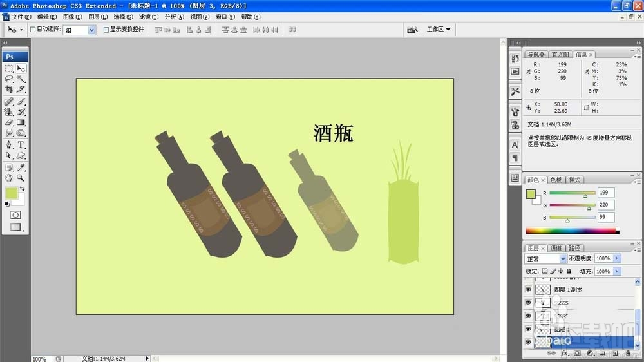Click the foreground color swatch in toolbox

(x=12, y=193)
